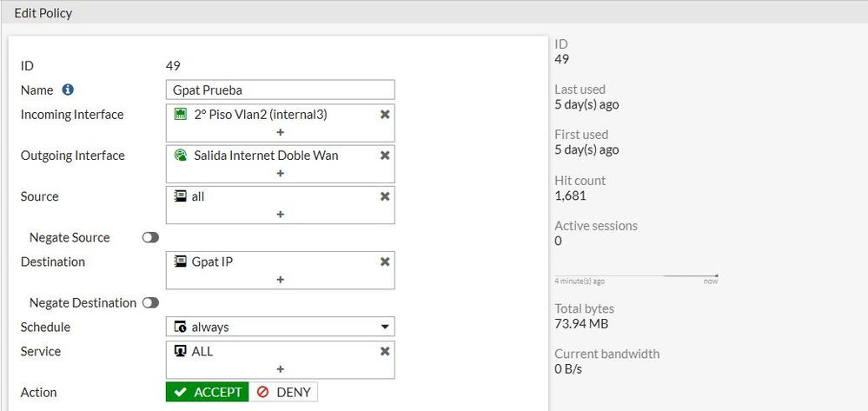Remove 2° Piso Vlan2 from Incoming Interface
The width and height of the screenshot is (868, 411).
(x=385, y=115)
